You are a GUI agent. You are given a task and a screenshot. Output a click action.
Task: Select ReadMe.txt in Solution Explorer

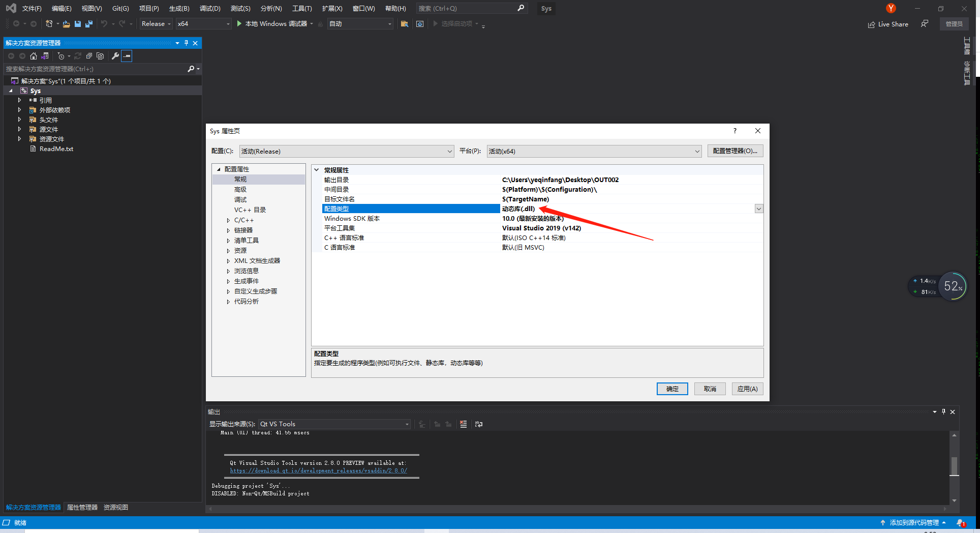click(x=55, y=149)
